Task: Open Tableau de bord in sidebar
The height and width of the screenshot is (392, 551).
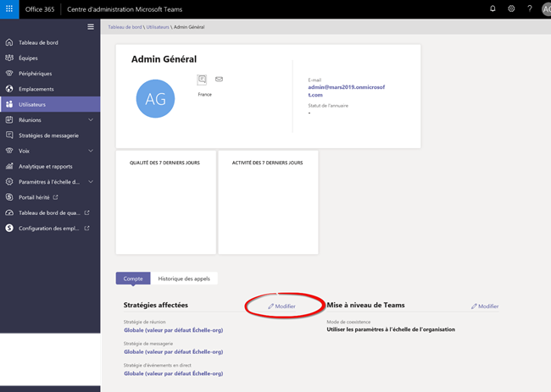Action: [x=50, y=42]
